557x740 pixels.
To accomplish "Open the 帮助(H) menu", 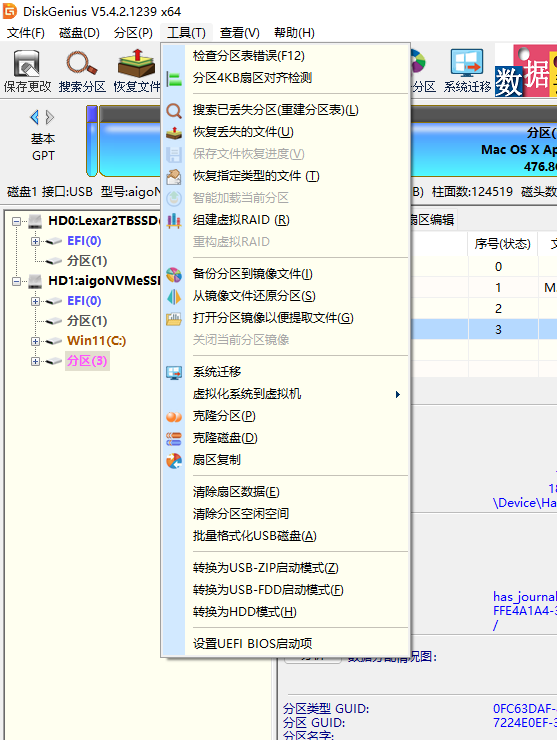I will click(x=294, y=33).
